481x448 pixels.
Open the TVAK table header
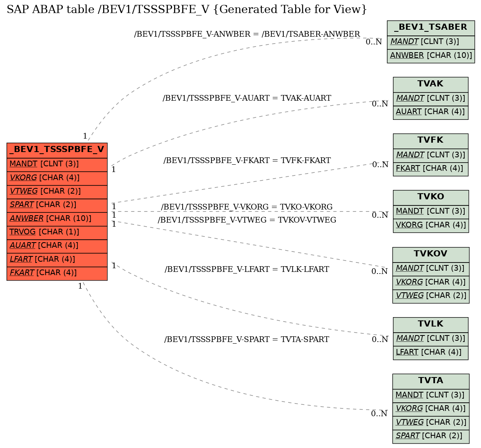[x=430, y=84]
